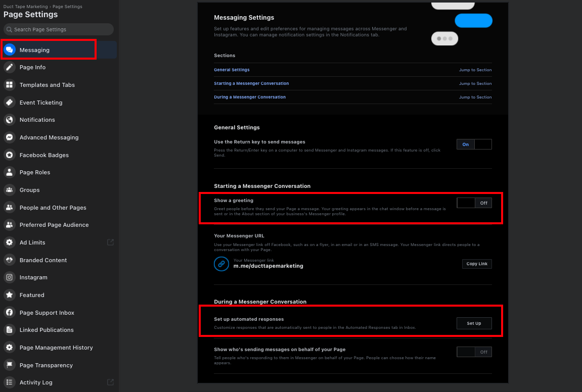Open During a Messenger Conversation link
The width and height of the screenshot is (582, 392).
(x=250, y=97)
